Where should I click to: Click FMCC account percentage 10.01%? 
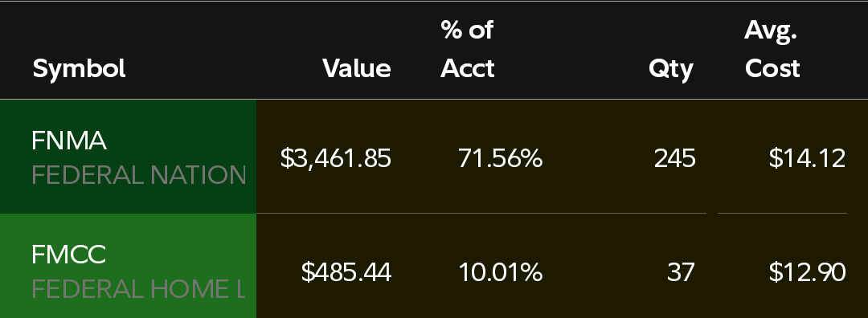pos(500,273)
